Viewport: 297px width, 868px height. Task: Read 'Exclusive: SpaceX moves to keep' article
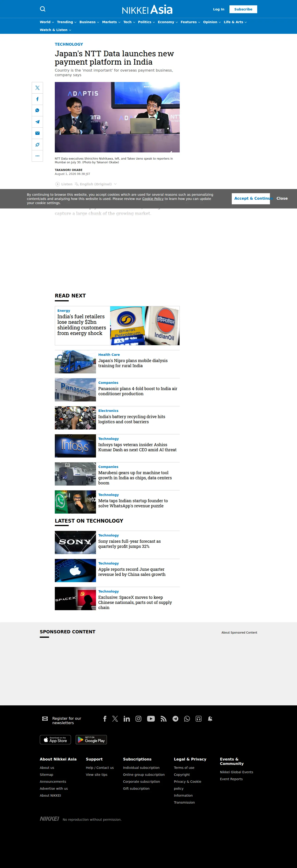135,603
